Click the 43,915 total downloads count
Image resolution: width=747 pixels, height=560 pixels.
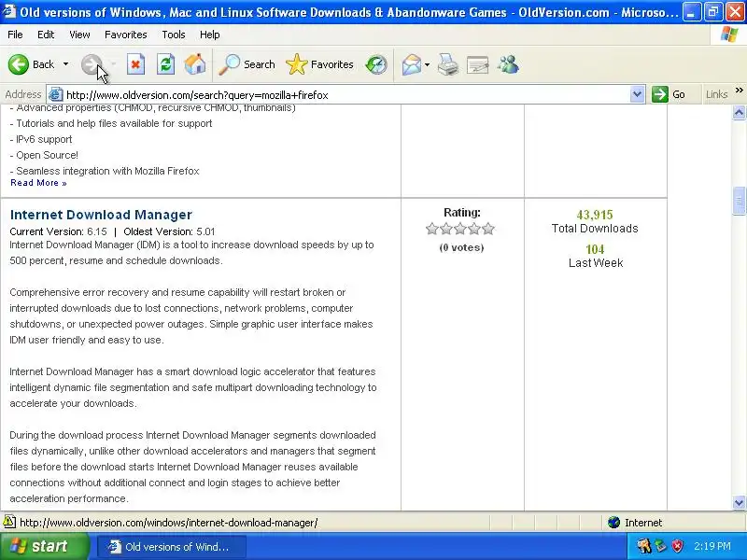coord(595,215)
